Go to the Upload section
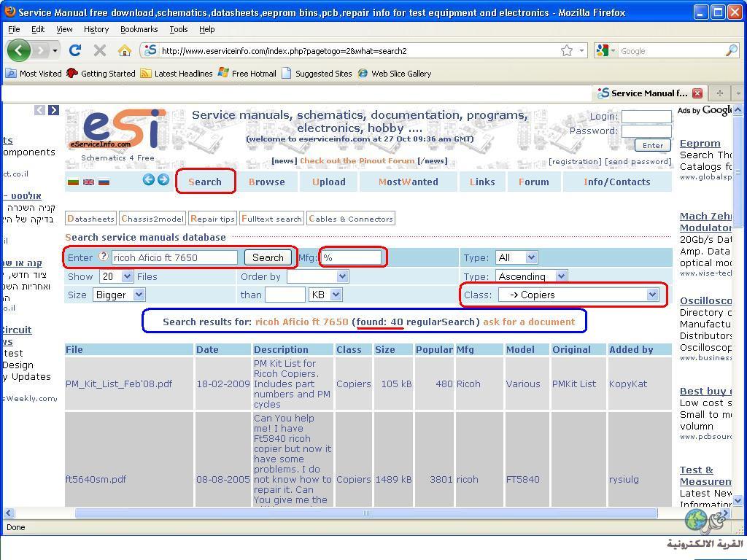The height and width of the screenshot is (560, 747). point(329,182)
